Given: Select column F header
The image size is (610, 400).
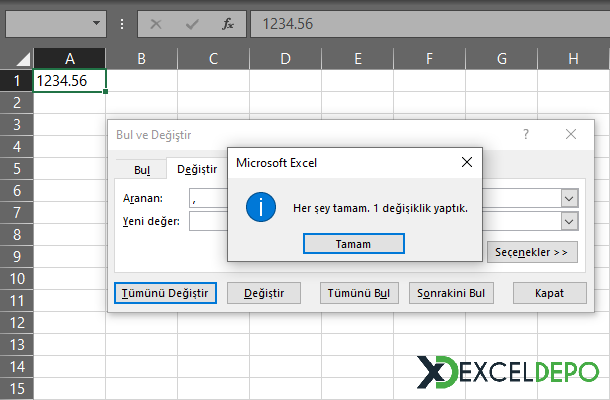Looking at the screenshot, I should click(429, 59).
